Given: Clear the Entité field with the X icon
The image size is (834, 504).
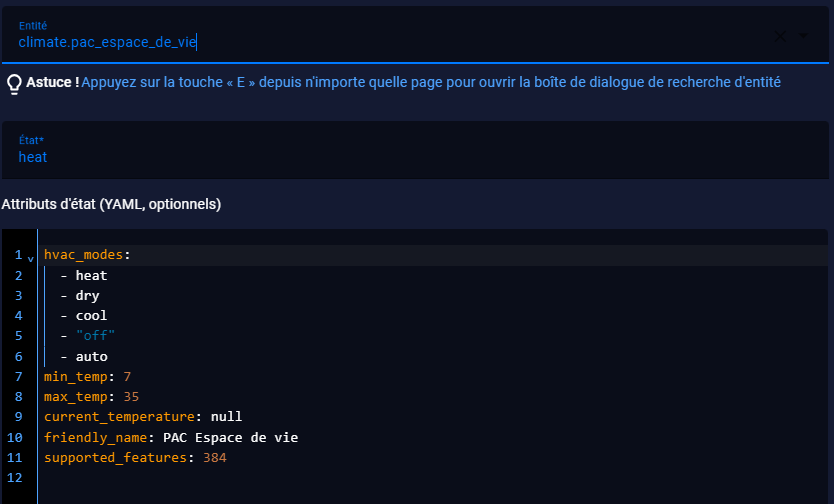Looking at the screenshot, I should pyautogui.click(x=780, y=36).
